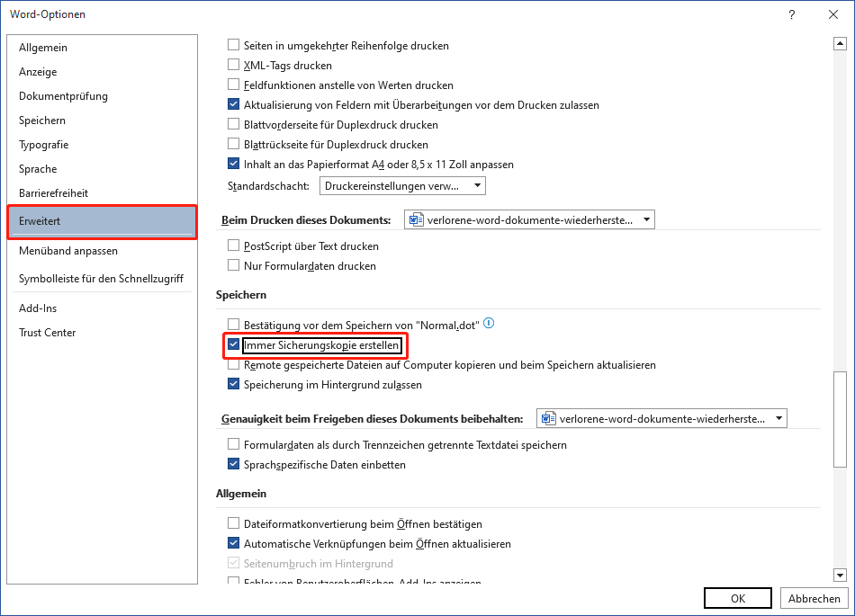The height and width of the screenshot is (616, 855).
Task: Click the document icon beside Beim Drucken dropdown
Action: [x=413, y=219]
